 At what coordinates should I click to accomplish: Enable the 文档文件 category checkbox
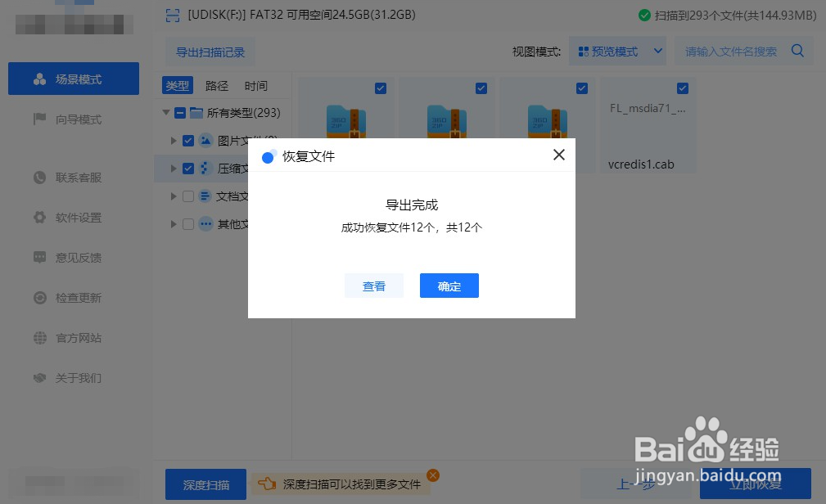(x=188, y=196)
